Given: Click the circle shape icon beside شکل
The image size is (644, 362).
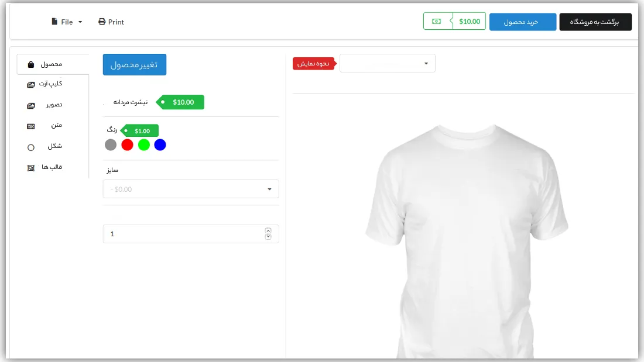Looking at the screenshot, I should click(31, 147).
